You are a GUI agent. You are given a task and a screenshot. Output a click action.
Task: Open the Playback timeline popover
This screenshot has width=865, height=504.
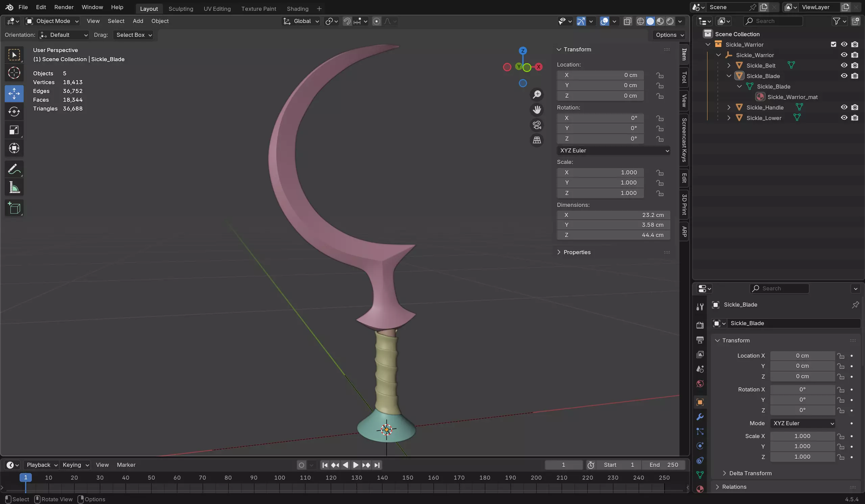[x=41, y=465]
